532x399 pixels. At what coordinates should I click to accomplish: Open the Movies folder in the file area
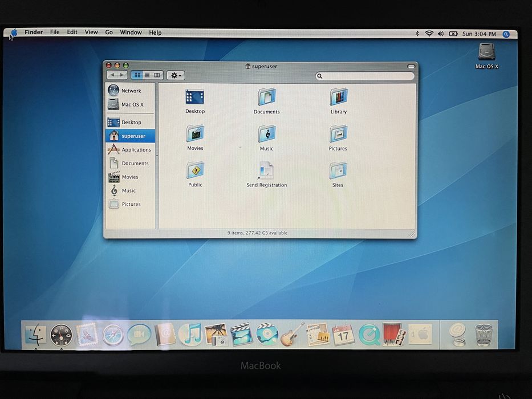click(195, 134)
